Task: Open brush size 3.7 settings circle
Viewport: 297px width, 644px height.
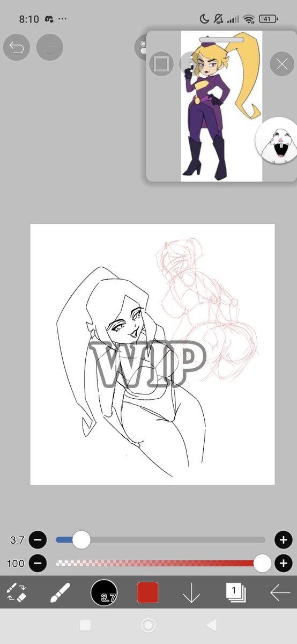Action: 104,592
